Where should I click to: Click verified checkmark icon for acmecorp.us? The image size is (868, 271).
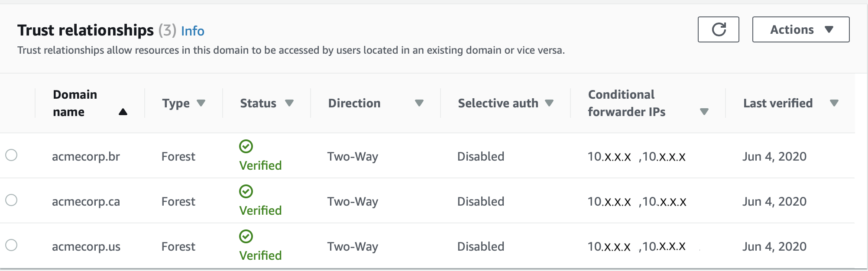[x=246, y=236]
